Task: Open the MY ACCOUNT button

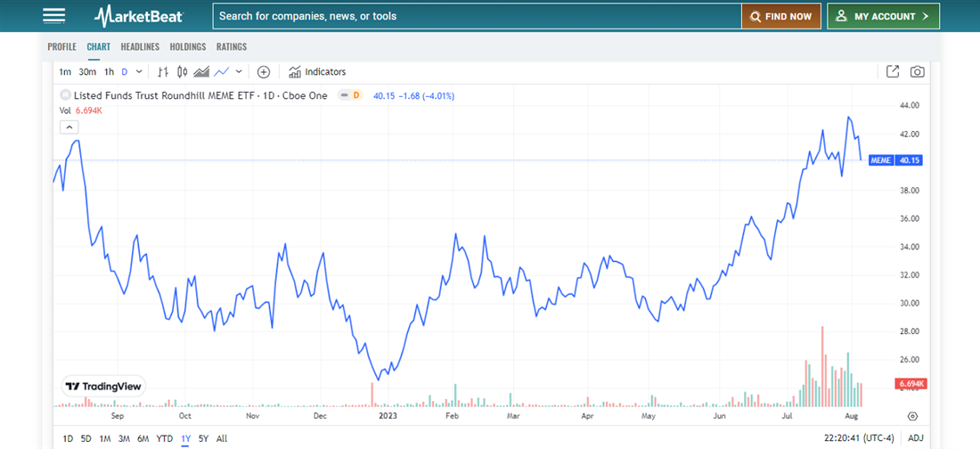Action: click(883, 16)
